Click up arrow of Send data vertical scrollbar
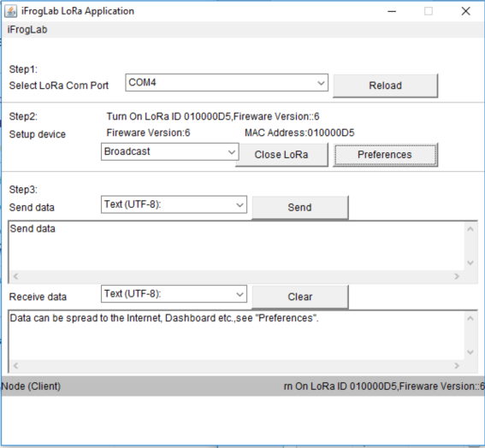This screenshot has height=448, width=485. (x=470, y=229)
